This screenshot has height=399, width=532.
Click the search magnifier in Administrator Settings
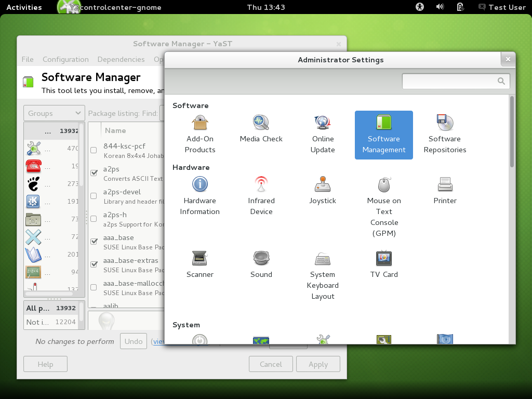pos(501,81)
